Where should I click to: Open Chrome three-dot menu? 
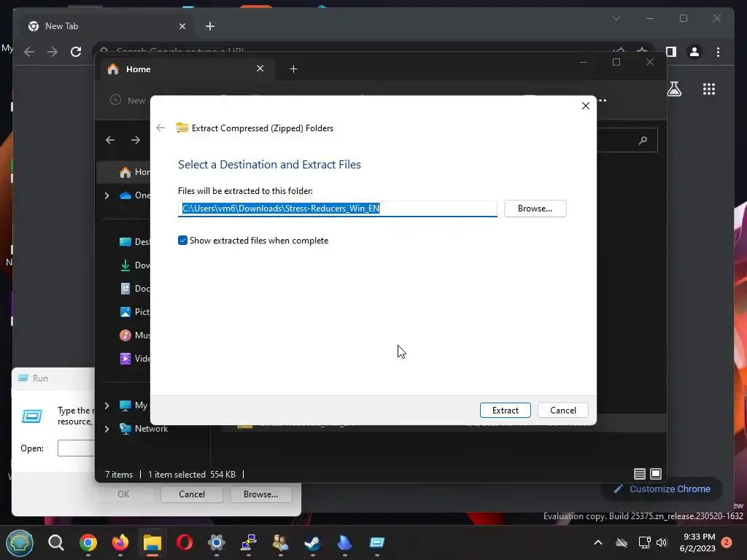click(x=718, y=52)
